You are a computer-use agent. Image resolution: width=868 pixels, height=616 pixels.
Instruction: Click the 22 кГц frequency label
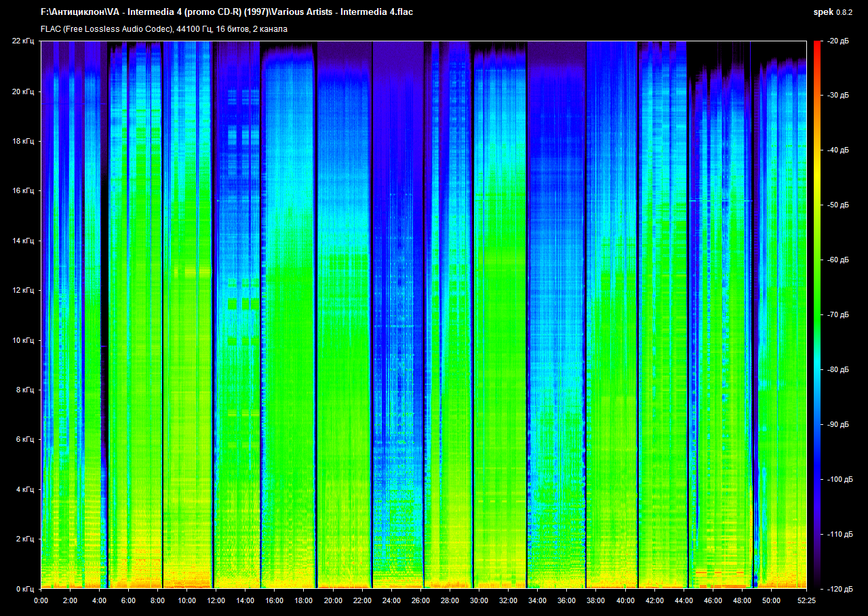point(23,41)
